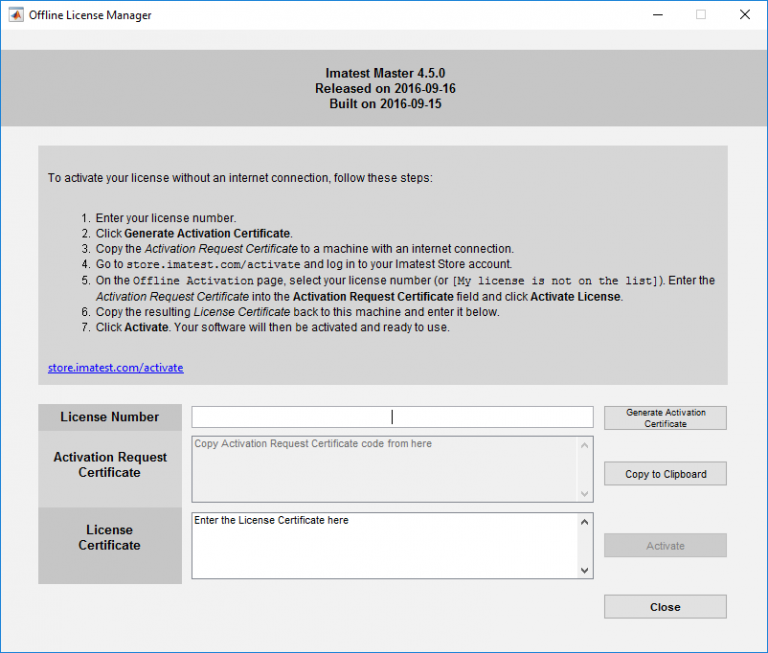Click step 6 about copying License Certificate back

click(297, 312)
